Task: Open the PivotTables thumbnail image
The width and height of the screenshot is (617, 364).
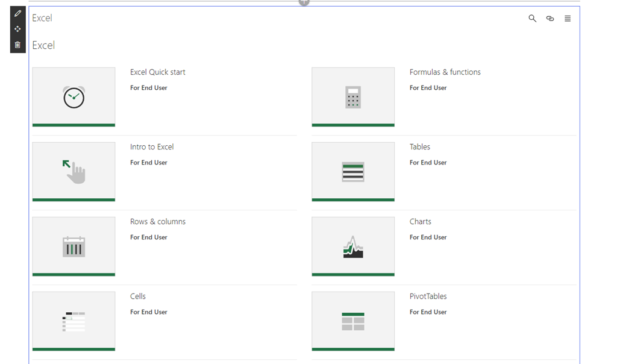Action: pyautogui.click(x=353, y=321)
